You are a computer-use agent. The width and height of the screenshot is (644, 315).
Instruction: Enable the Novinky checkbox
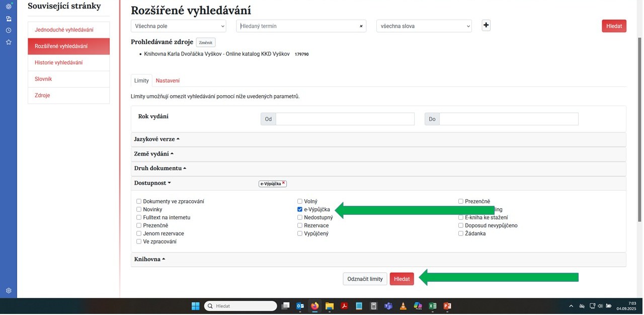pyautogui.click(x=139, y=209)
